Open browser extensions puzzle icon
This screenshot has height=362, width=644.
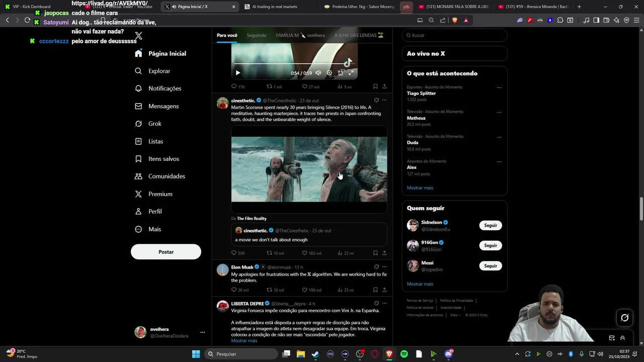tap(560, 20)
